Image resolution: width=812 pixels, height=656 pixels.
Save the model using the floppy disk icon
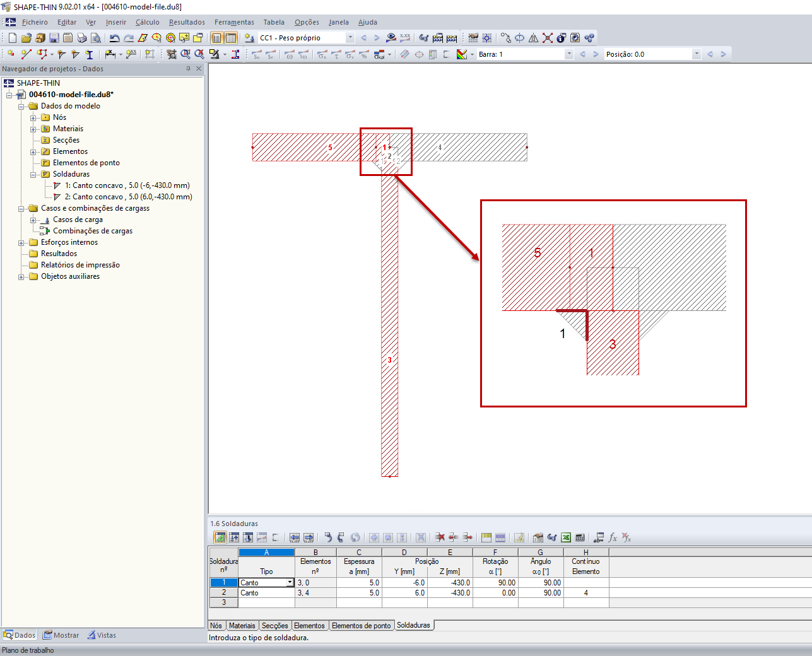point(54,38)
